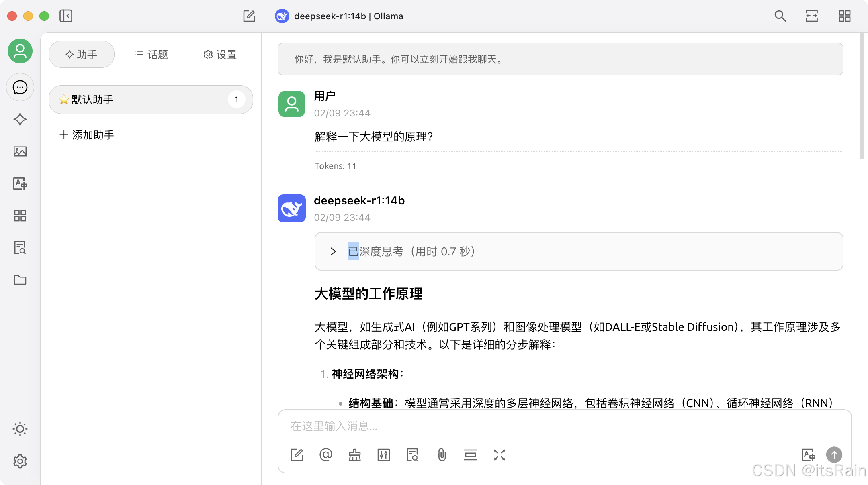Open settings gear at sidebar bottom

[20, 461]
